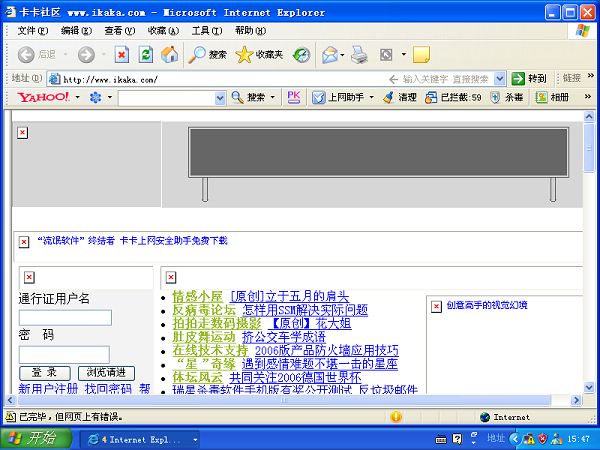Open the address bar dropdown arrow
Viewport: 600px width, 450px height.
point(499,78)
